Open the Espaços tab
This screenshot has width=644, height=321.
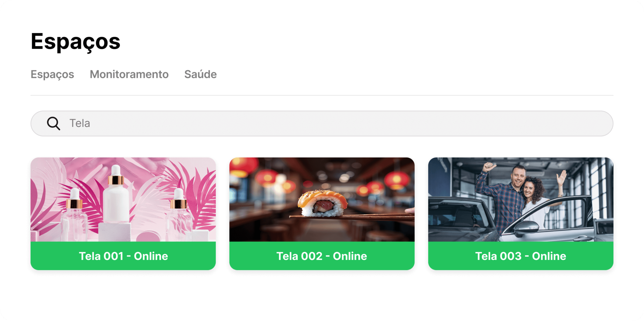pyautogui.click(x=52, y=75)
